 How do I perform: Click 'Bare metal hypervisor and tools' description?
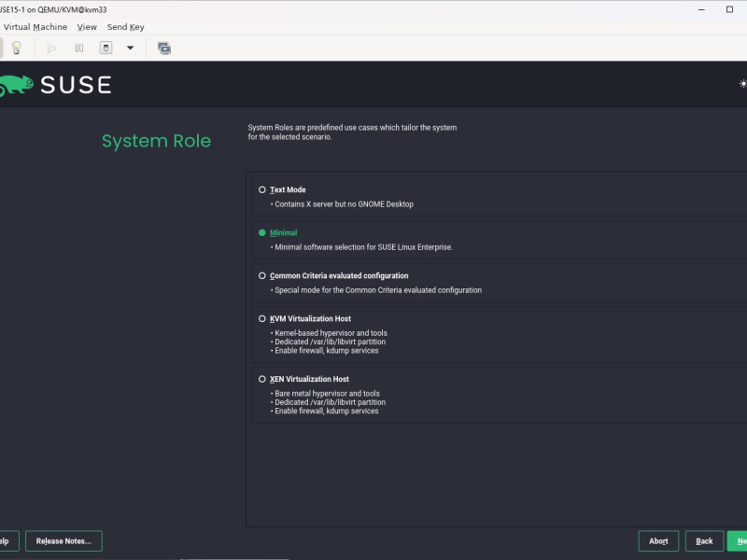click(x=328, y=393)
